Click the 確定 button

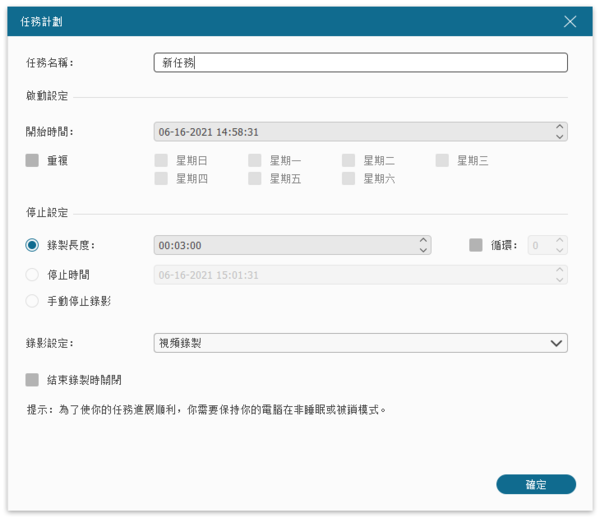536,484
